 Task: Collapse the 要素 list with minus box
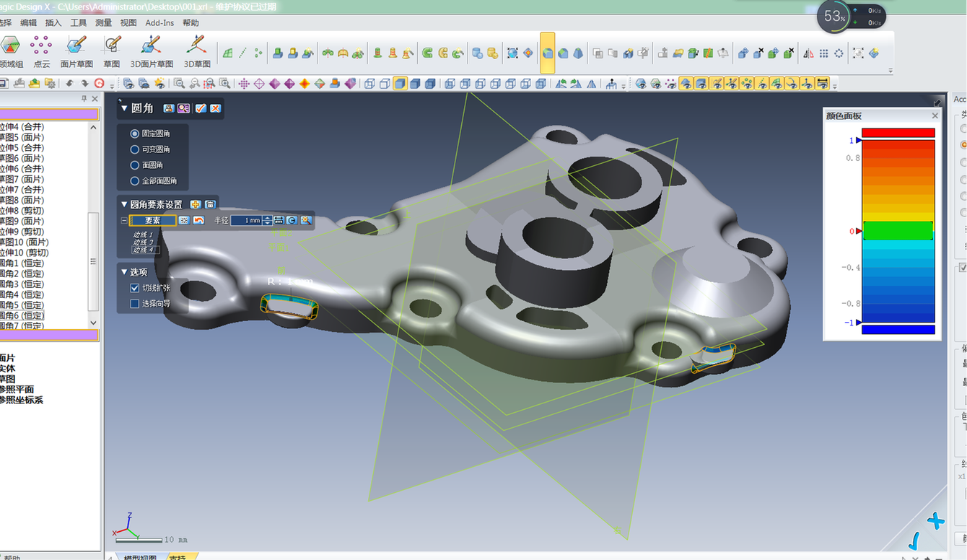pos(124,220)
